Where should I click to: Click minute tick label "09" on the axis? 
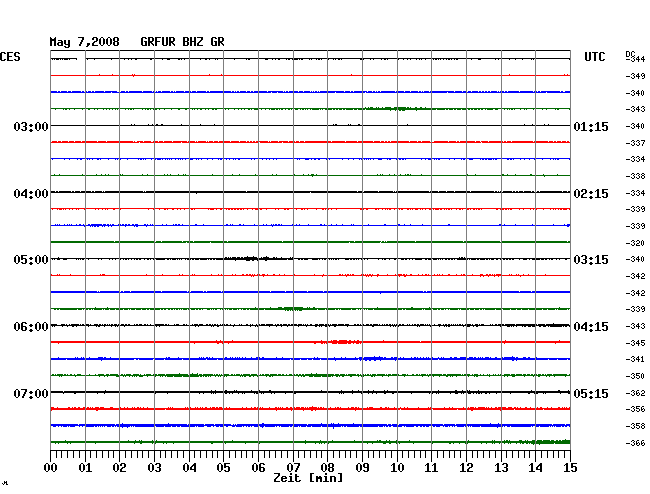(x=362, y=467)
